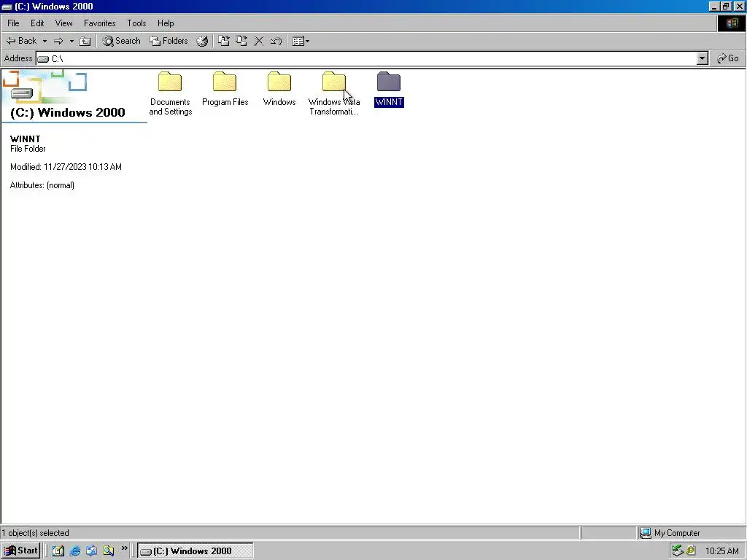Click the 10:25 AM taskbar clock
Image resolution: width=747 pixels, height=560 pixels.
[x=721, y=551]
